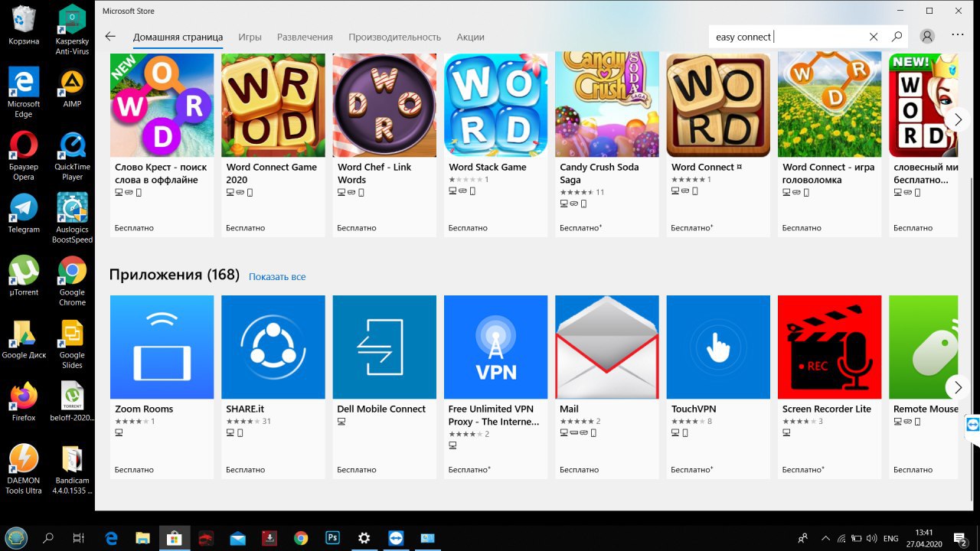980x551 pixels.
Task: Open the notification center icon
Action: pyautogui.click(x=960, y=539)
